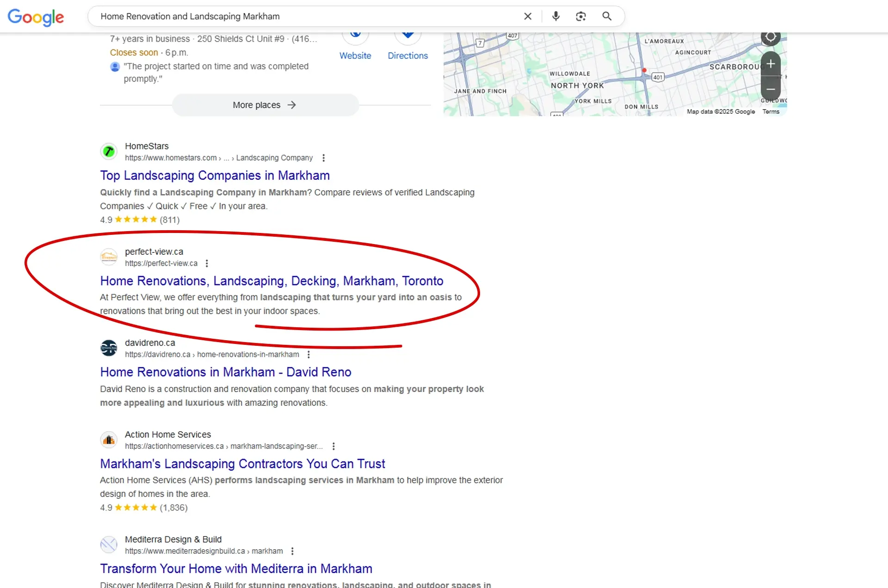Click the Mediterra Design & Build favicon

[x=109, y=545]
